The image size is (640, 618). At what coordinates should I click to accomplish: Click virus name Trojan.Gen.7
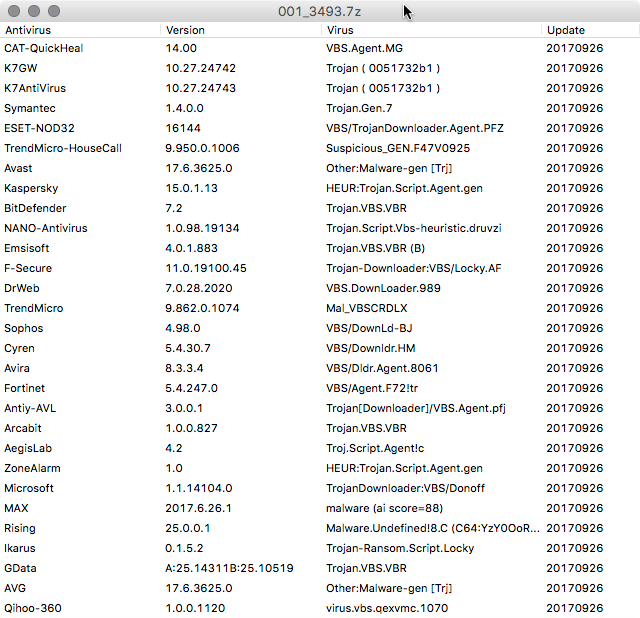coord(359,108)
